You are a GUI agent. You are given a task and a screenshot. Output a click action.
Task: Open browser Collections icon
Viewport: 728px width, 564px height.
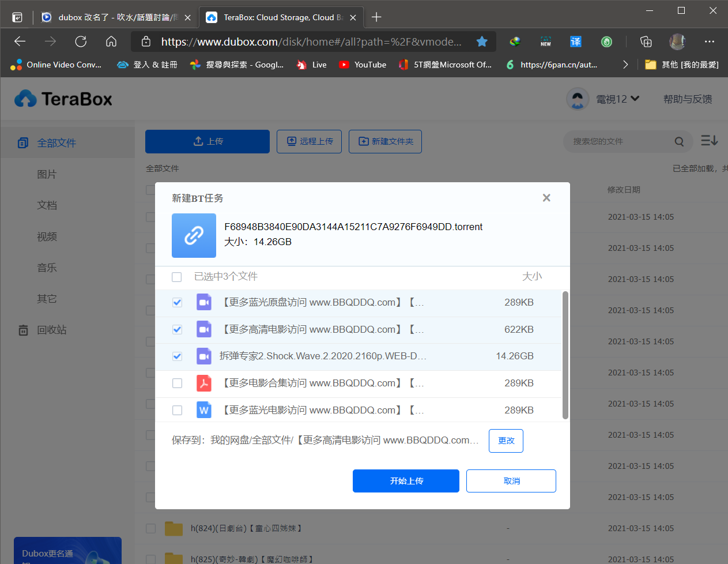point(646,42)
